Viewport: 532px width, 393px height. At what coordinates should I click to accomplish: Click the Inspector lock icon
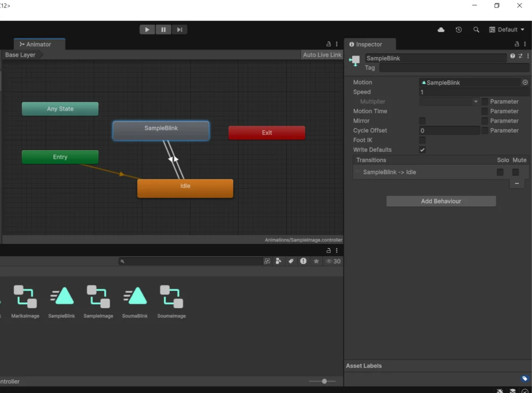pyautogui.click(x=517, y=44)
